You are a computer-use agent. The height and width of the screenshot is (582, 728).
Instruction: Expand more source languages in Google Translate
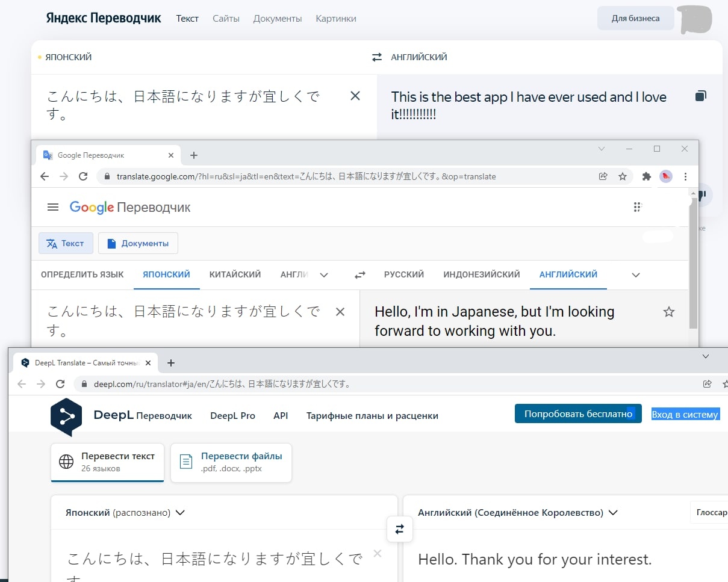pos(324,275)
